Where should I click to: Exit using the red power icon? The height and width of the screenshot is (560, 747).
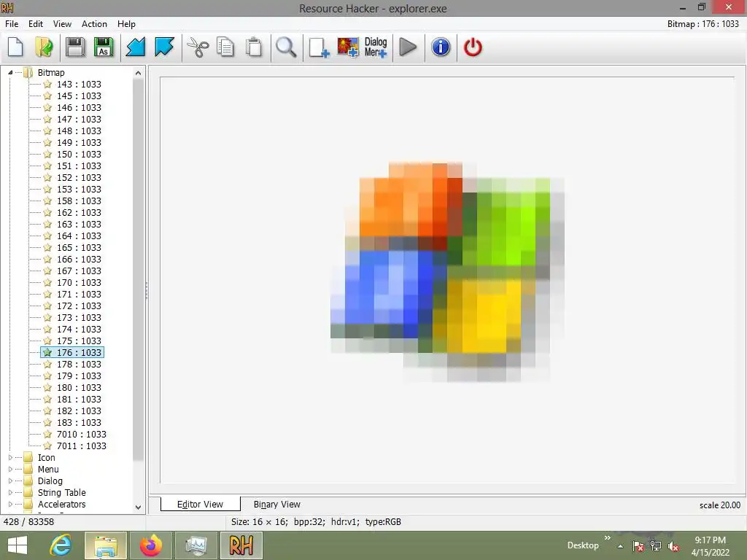473,47
